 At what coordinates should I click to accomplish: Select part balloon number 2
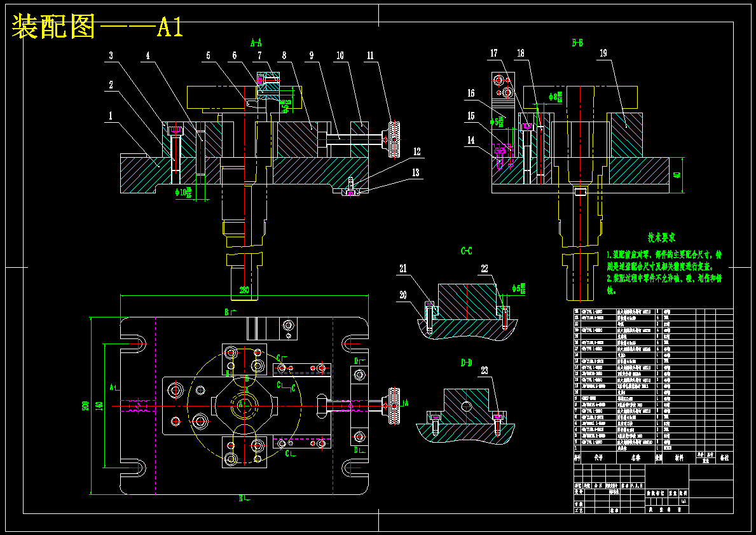(111, 85)
